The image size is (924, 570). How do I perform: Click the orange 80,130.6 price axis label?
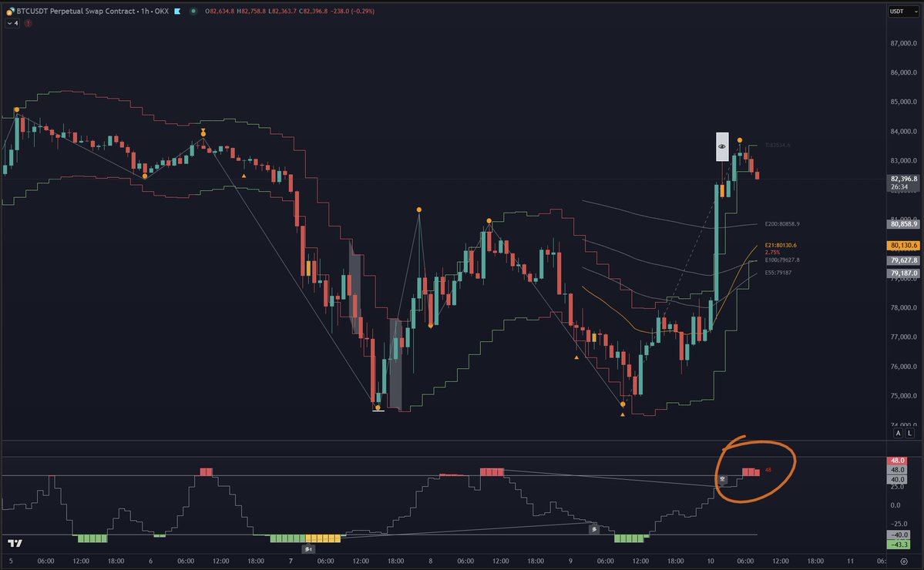click(x=903, y=245)
